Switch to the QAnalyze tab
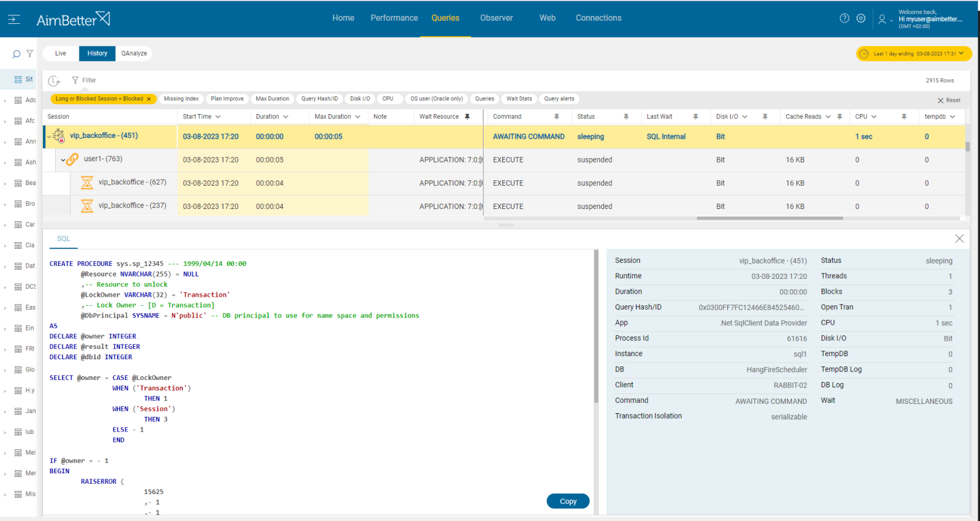Screen dimensions: 980x521 tap(134, 53)
